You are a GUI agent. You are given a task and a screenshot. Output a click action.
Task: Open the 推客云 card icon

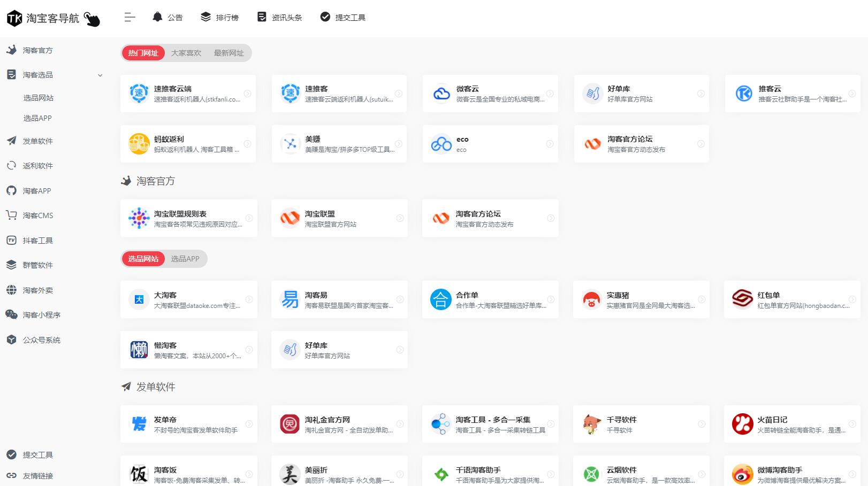[x=743, y=93]
